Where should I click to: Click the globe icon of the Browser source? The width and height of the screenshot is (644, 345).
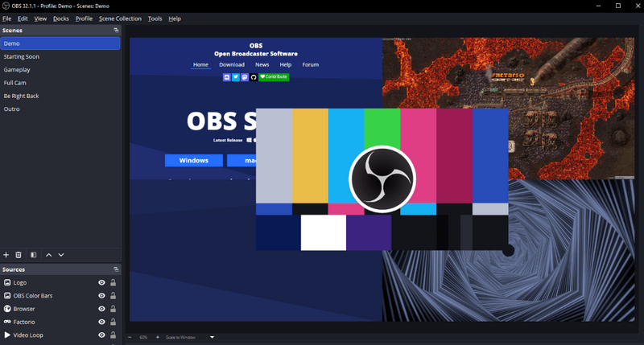pyautogui.click(x=7, y=309)
